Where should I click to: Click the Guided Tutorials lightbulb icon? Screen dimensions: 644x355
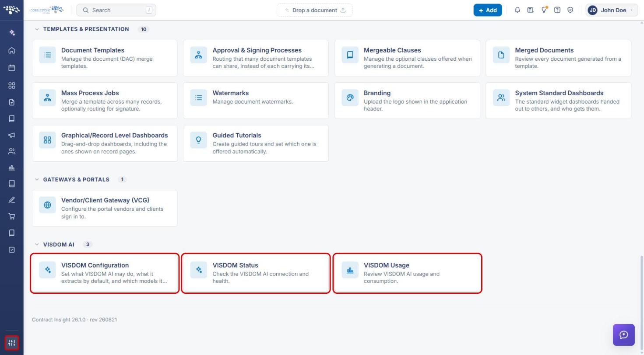click(199, 140)
